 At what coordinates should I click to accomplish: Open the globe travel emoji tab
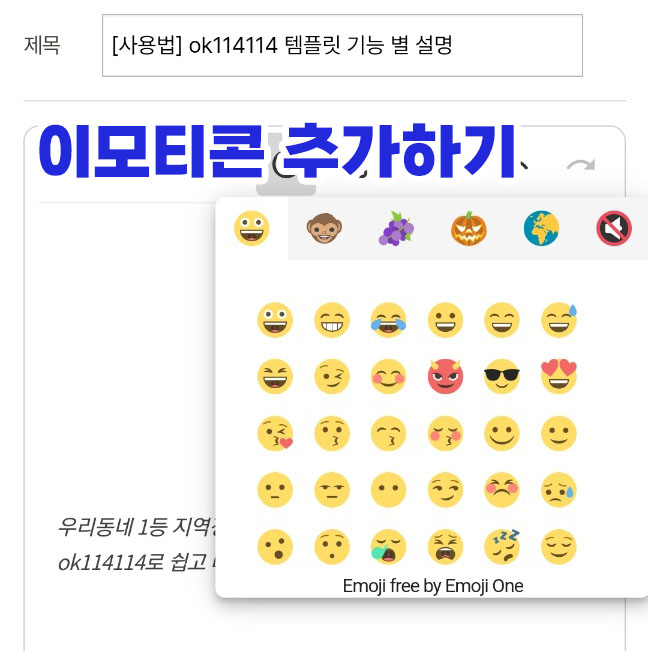click(x=541, y=228)
